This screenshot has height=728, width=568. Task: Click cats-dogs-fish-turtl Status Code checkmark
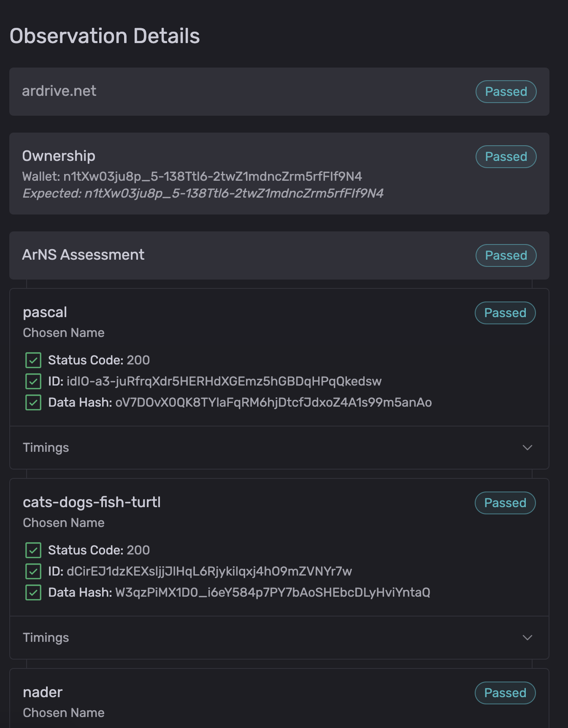tap(33, 550)
